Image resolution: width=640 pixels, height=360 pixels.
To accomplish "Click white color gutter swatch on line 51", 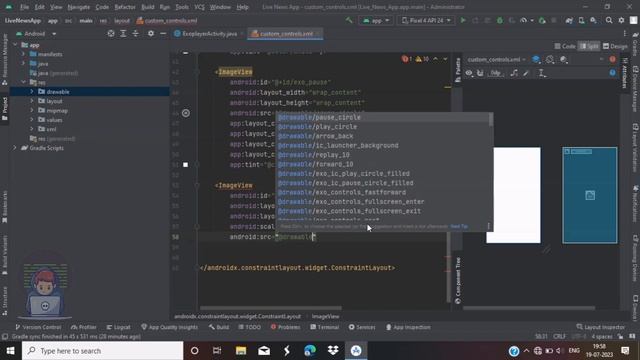I will point(186,164).
